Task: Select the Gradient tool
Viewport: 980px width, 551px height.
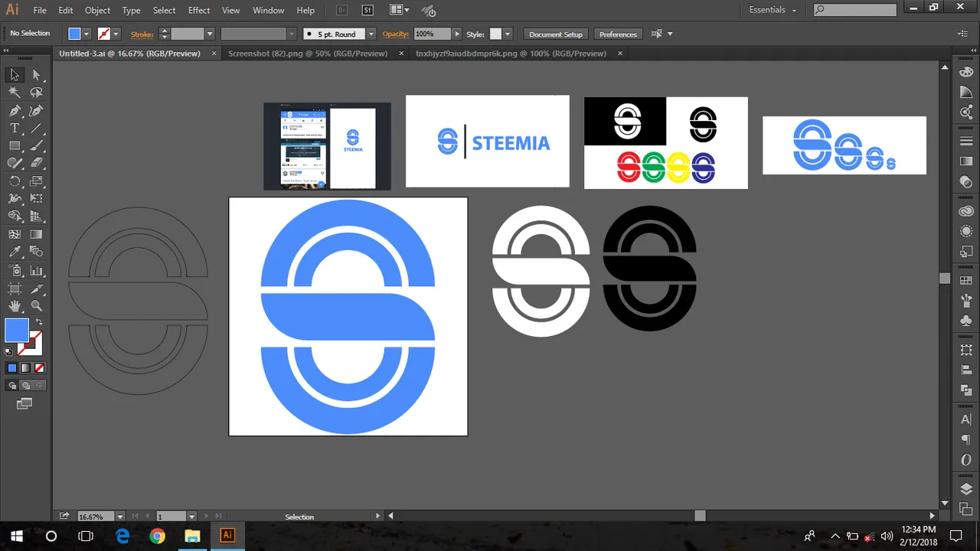Action: tap(36, 234)
